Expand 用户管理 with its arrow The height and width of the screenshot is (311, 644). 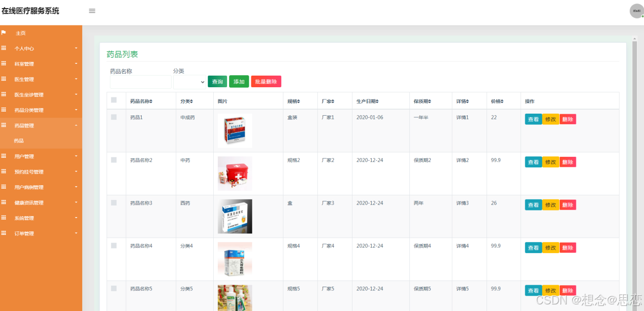[76, 156]
